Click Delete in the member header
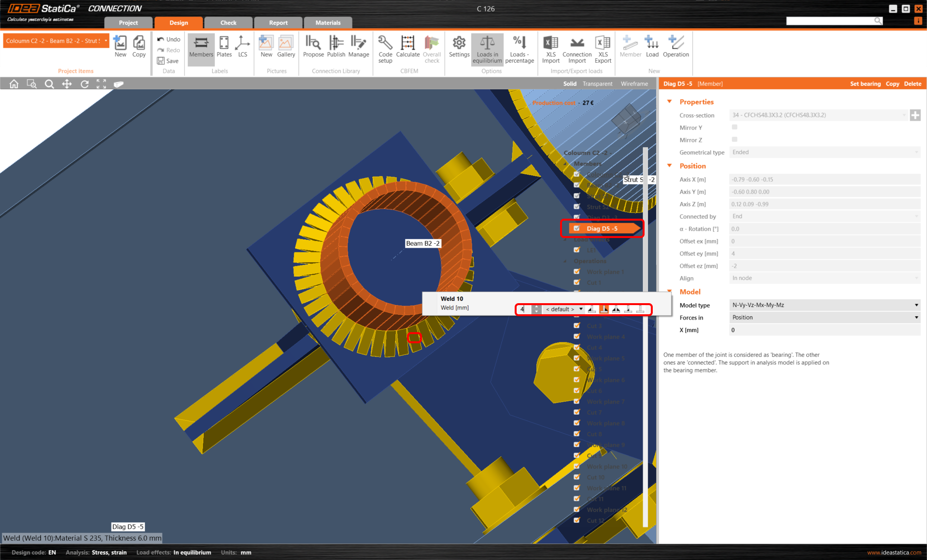 click(912, 84)
